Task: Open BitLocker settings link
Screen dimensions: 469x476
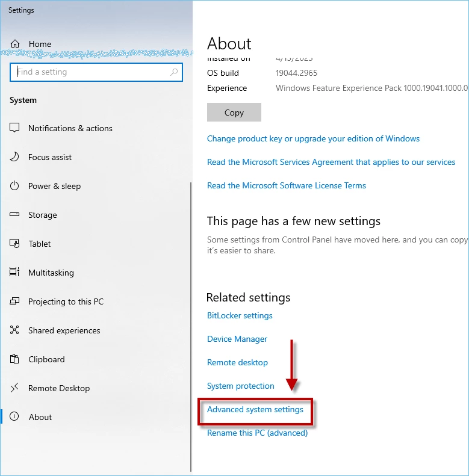Action: [240, 316]
